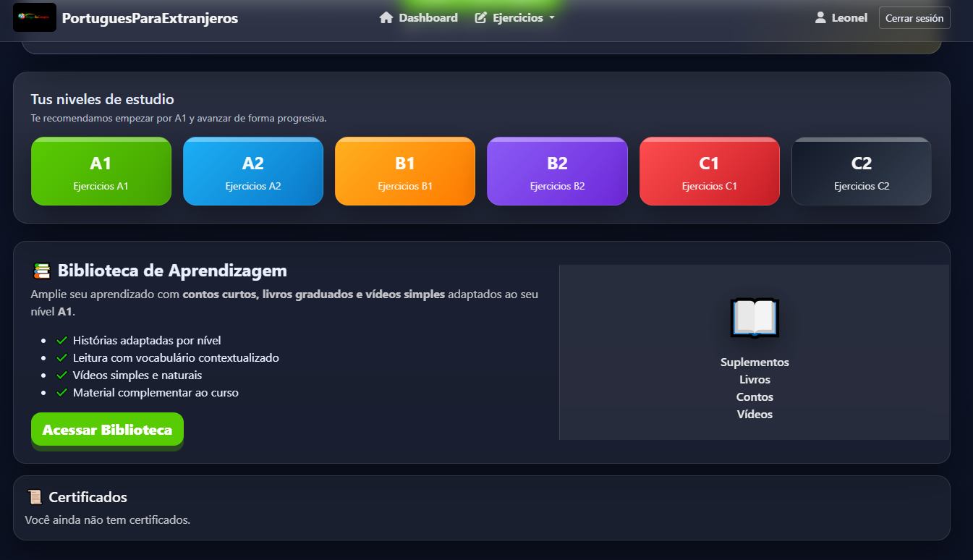Open the Dashboard menu item
Screen dimensions: 973x560
click(x=418, y=17)
